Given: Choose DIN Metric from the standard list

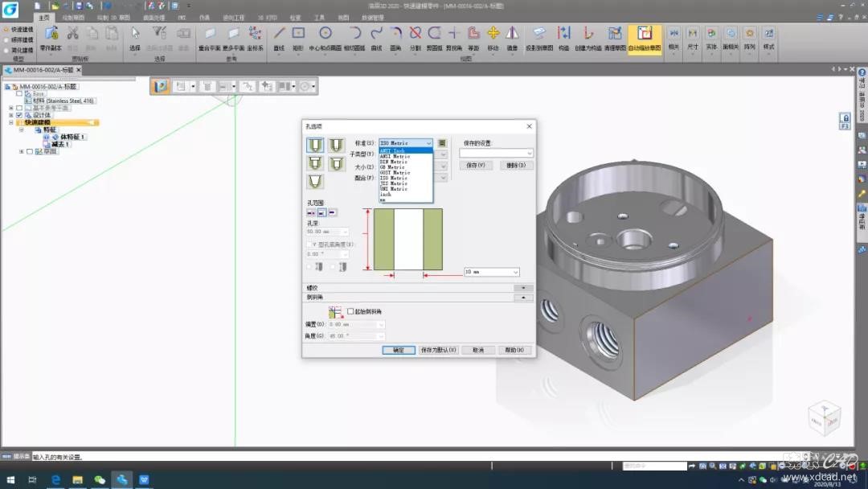Looking at the screenshot, I should click(394, 162).
